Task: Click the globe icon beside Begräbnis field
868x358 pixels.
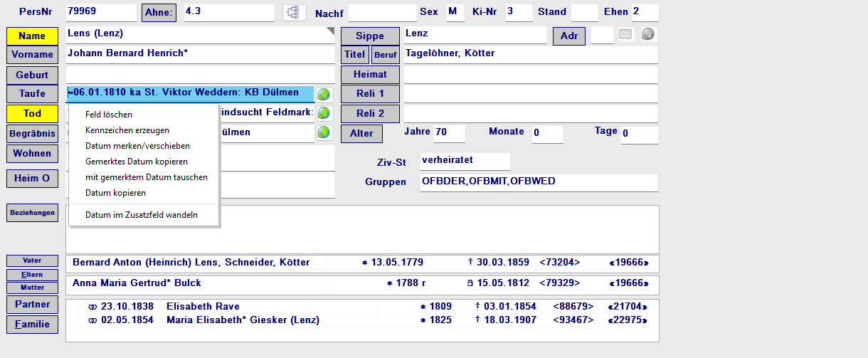Action: 324,132
